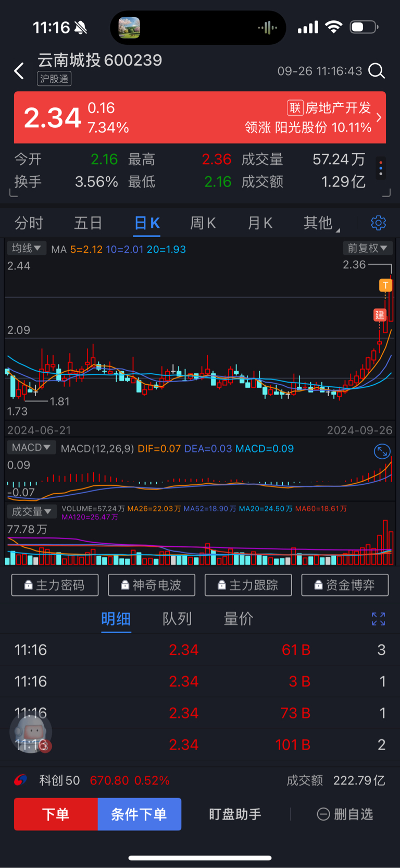Tap the Dynamic Island app thumbnail
Screen dimensions: 400x868
(x=129, y=28)
